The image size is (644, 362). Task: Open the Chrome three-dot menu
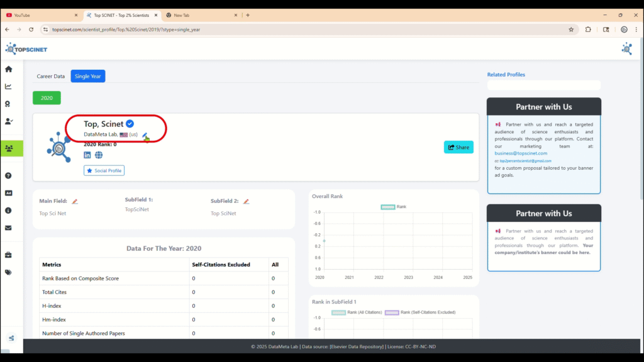[636, 30]
